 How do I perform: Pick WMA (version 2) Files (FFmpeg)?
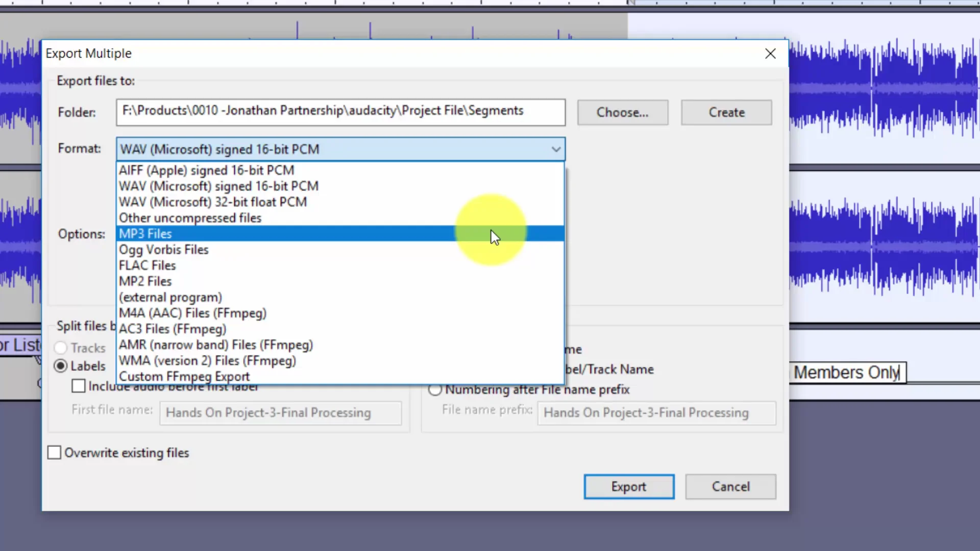340,360
